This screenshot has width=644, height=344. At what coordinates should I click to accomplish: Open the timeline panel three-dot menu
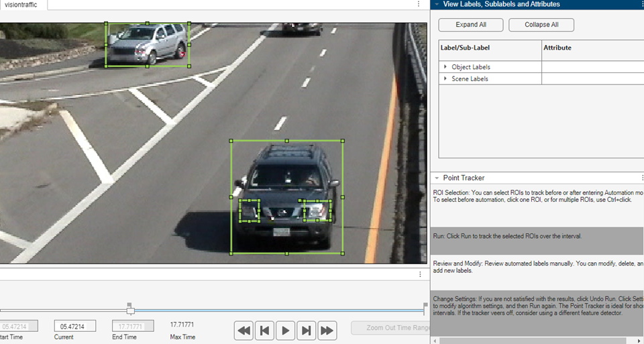tap(420, 274)
